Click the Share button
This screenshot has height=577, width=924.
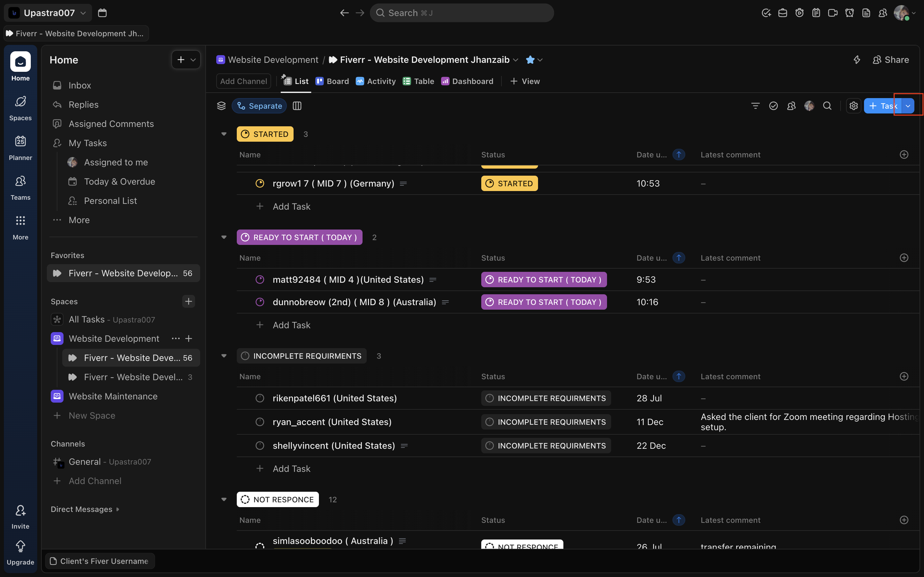(891, 60)
